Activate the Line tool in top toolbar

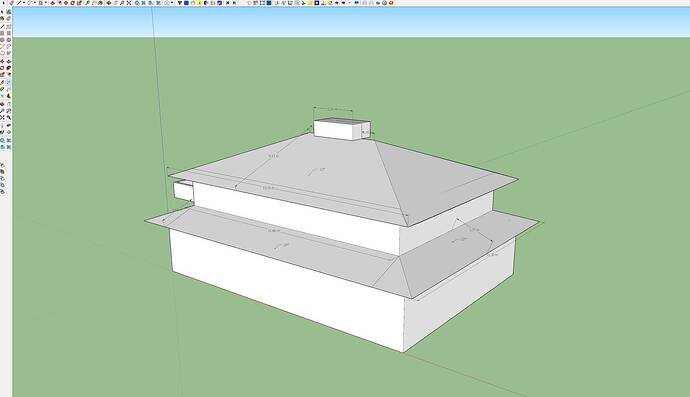[x=19, y=3]
